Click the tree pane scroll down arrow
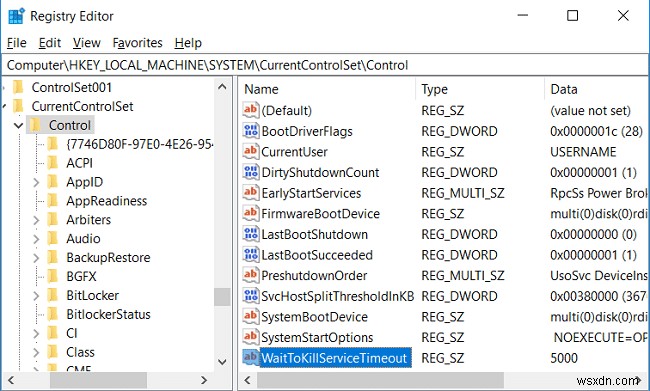 [x=222, y=362]
